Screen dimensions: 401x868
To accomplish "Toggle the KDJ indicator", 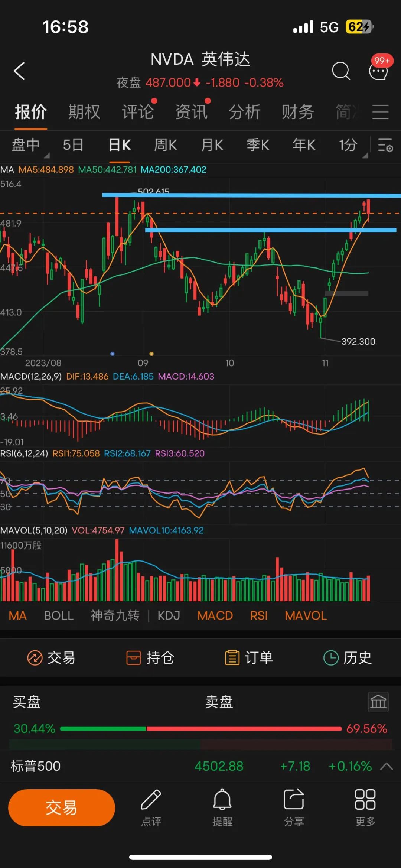I will pos(169,615).
